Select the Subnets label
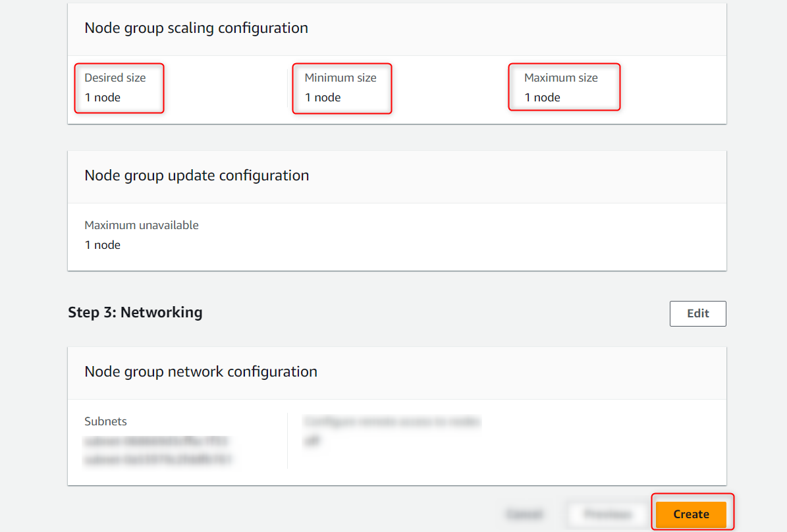This screenshot has width=787, height=532. 106,421
